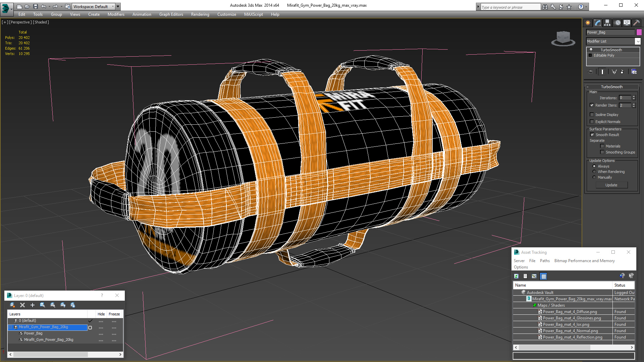644x362 pixels.
Task: Open the Motion command panel tab
Action: [x=618, y=23]
